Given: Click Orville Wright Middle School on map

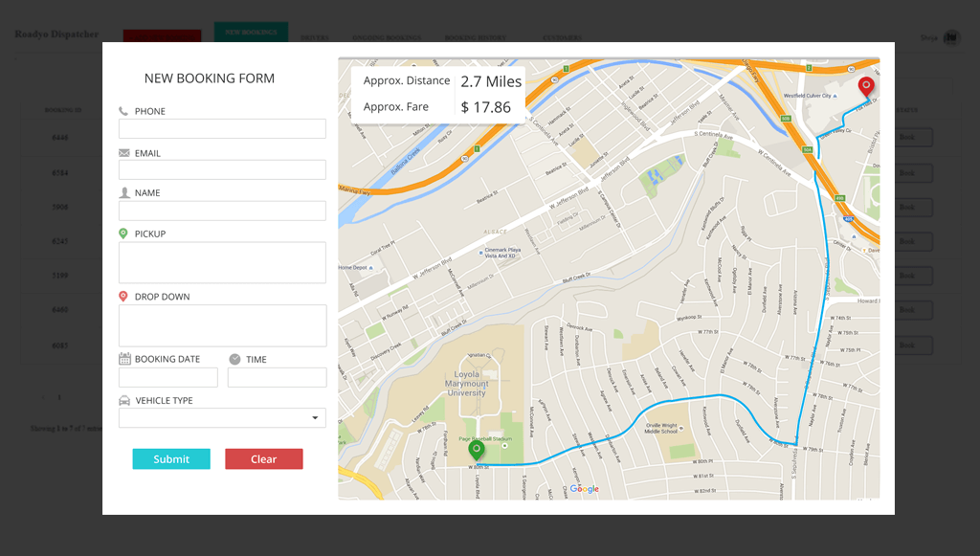Looking at the screenshot, I should (661, 428).
